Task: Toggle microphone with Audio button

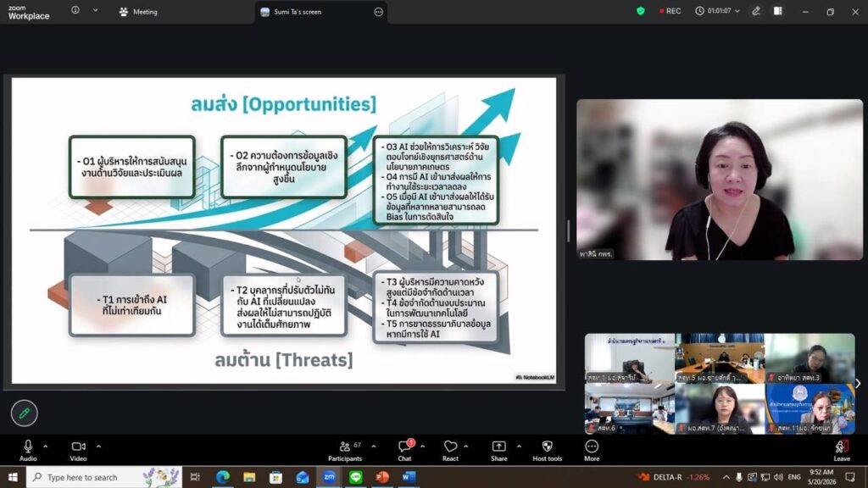Action: [x=28, y=451]
